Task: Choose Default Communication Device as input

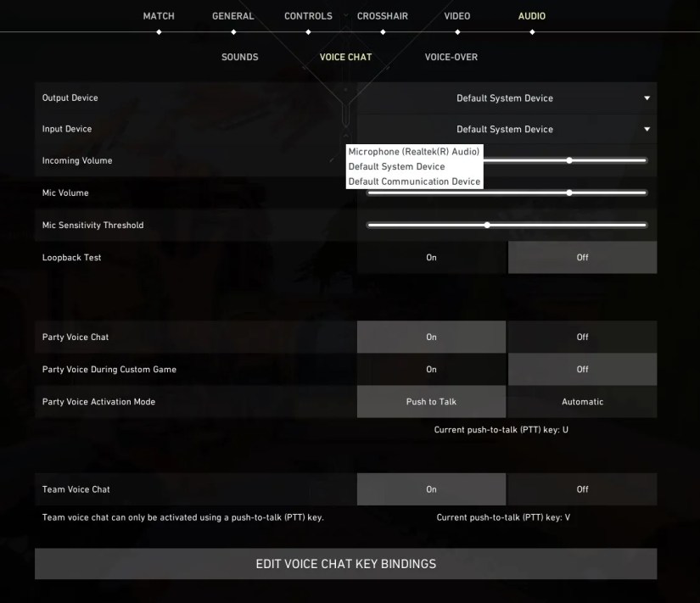Action: tap(414, 181)
